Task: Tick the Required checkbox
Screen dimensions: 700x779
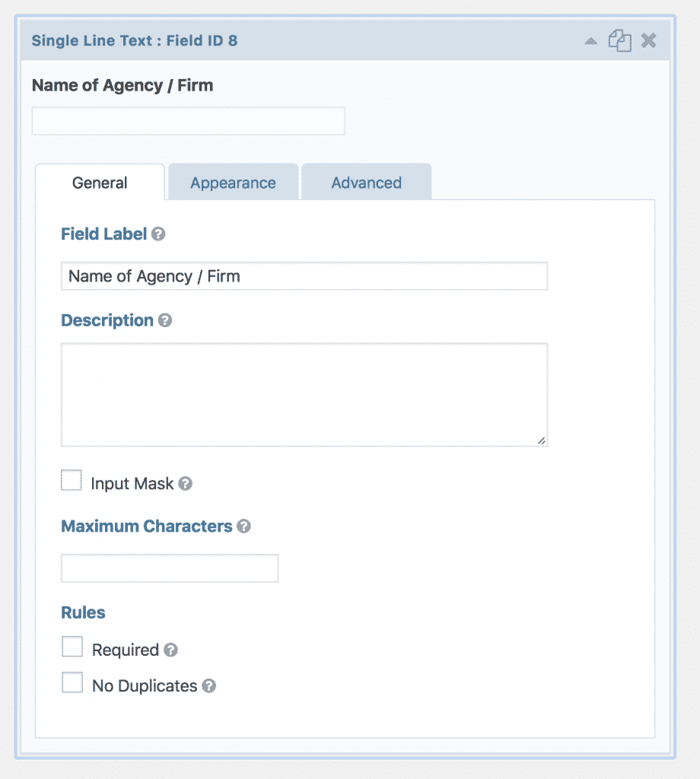Action: [x=72, y=647]
